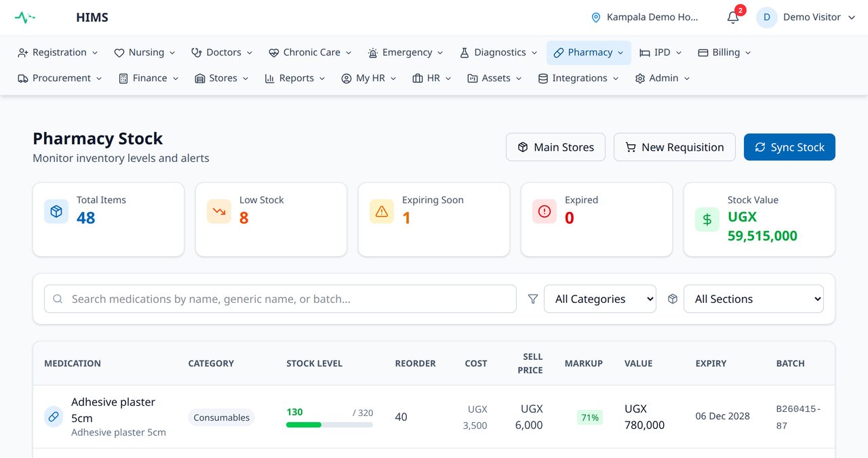Click the Kampala Demo hospital selector
Image resolution: width=868 pixels, height=458 pixels.
[x=645, y=18]
